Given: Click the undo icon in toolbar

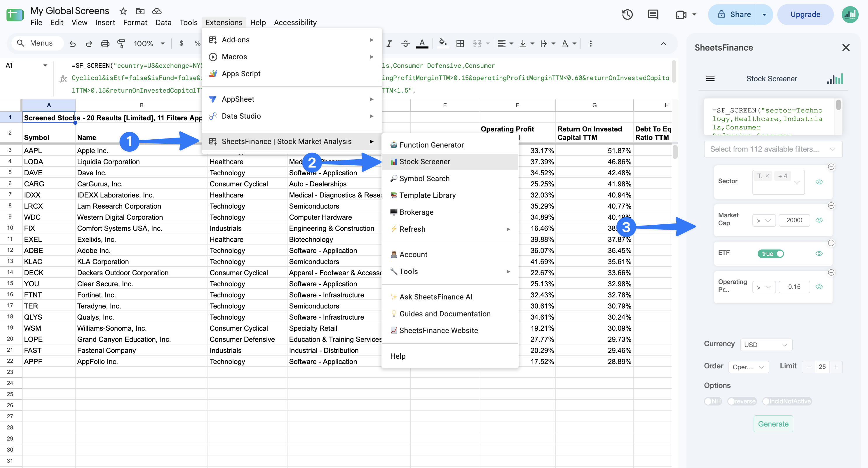Looking at the screenshot, I should tap(72, 44).
